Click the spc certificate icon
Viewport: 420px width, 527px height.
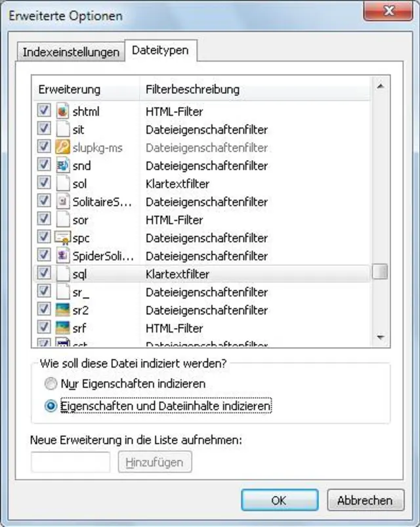click(62, 238)
